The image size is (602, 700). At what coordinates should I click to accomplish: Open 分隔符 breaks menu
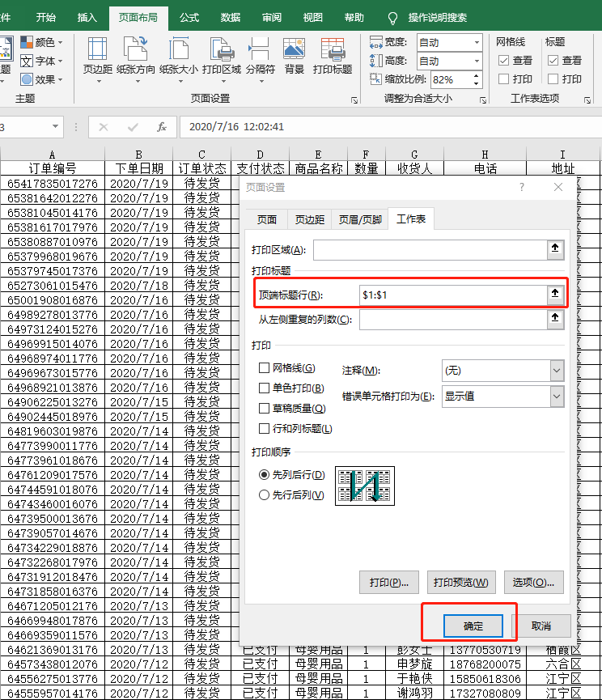point(261,58)
